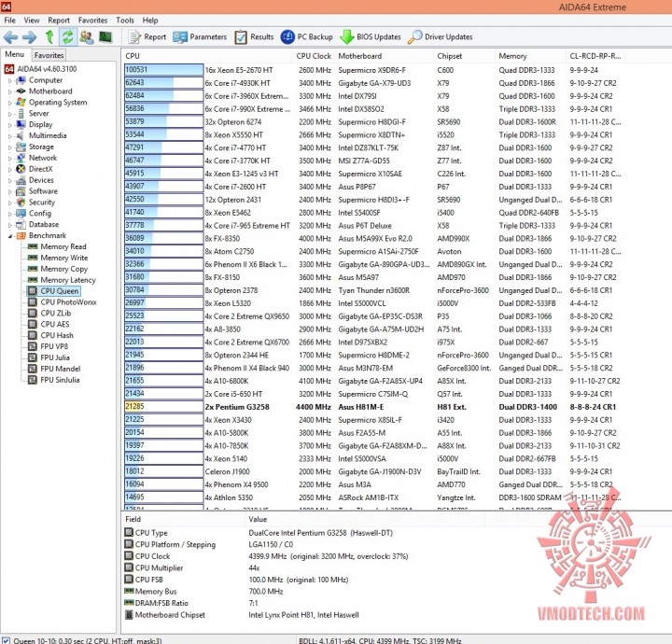Select Config in the tree

tap(40, 214)
